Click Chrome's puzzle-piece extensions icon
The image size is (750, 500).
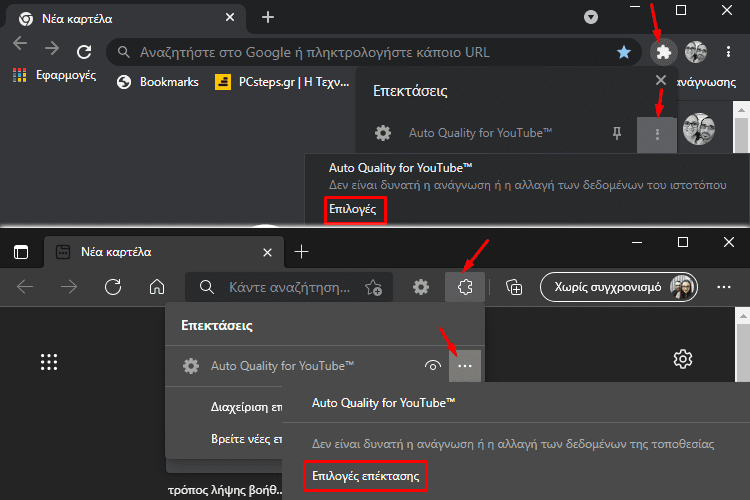point(664,52)
